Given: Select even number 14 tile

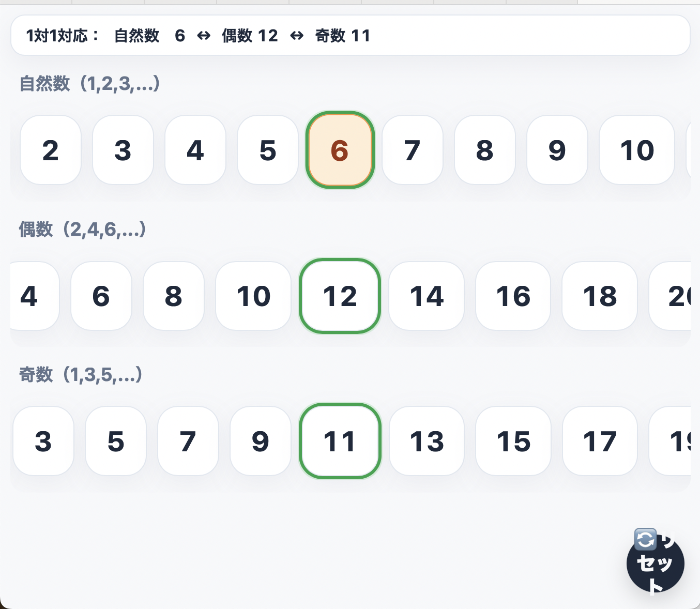Looking at the screenshot, I should [427, 296].
